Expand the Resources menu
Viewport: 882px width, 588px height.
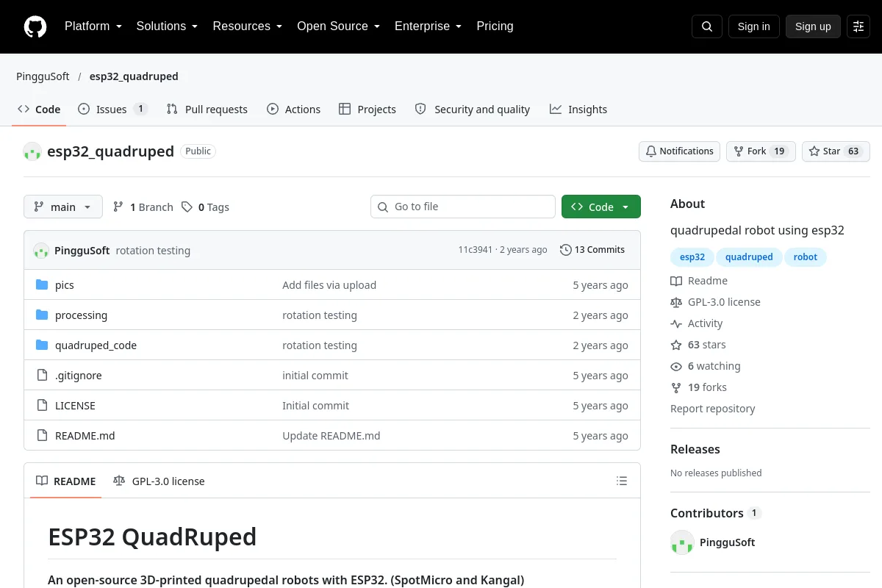(248, 26)
